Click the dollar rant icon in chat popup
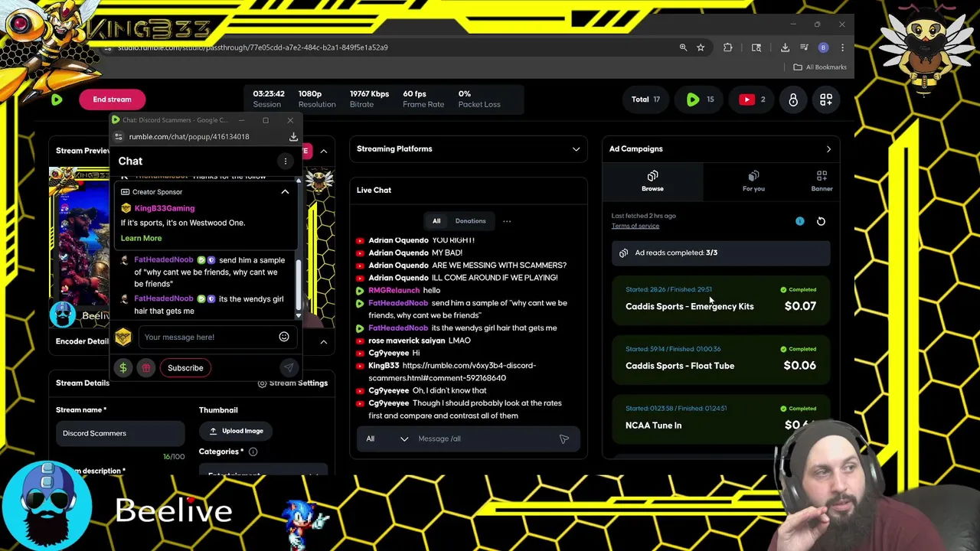 coord(123,368)
